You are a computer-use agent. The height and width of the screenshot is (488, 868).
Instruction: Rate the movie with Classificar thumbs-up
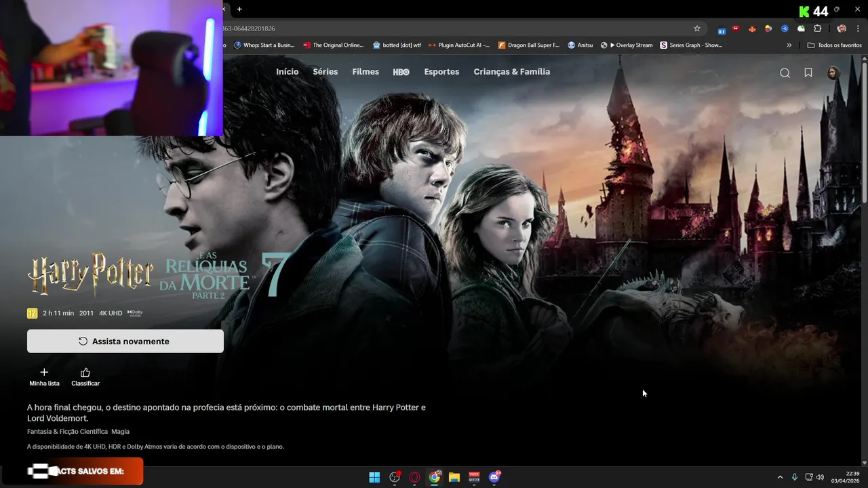tap(85, 378)
